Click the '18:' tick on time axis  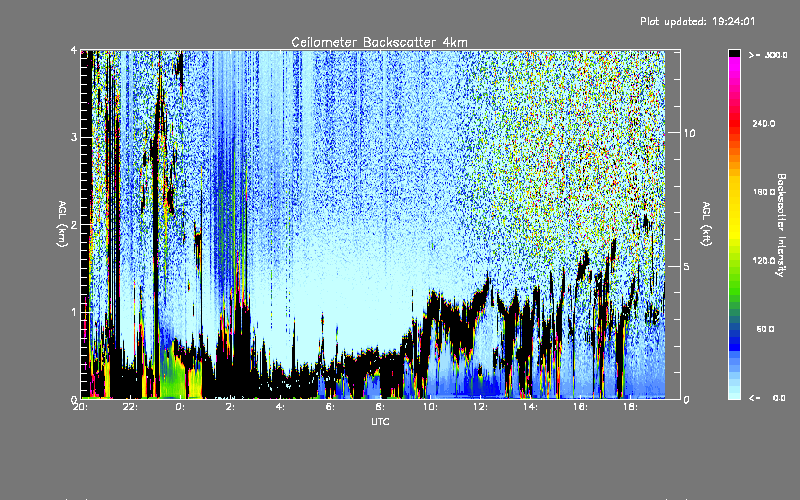coord(630,407)
